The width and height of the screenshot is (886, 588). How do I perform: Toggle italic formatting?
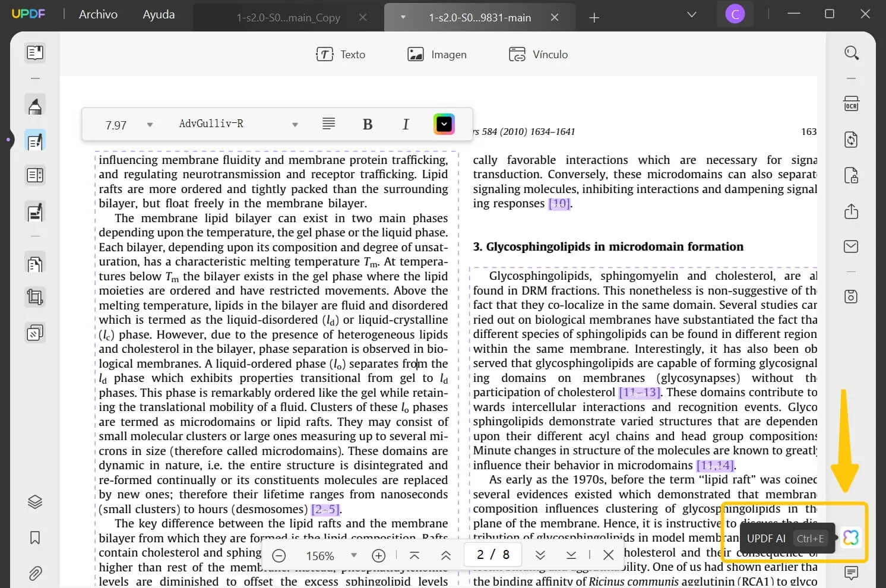[x=406, y=124]
